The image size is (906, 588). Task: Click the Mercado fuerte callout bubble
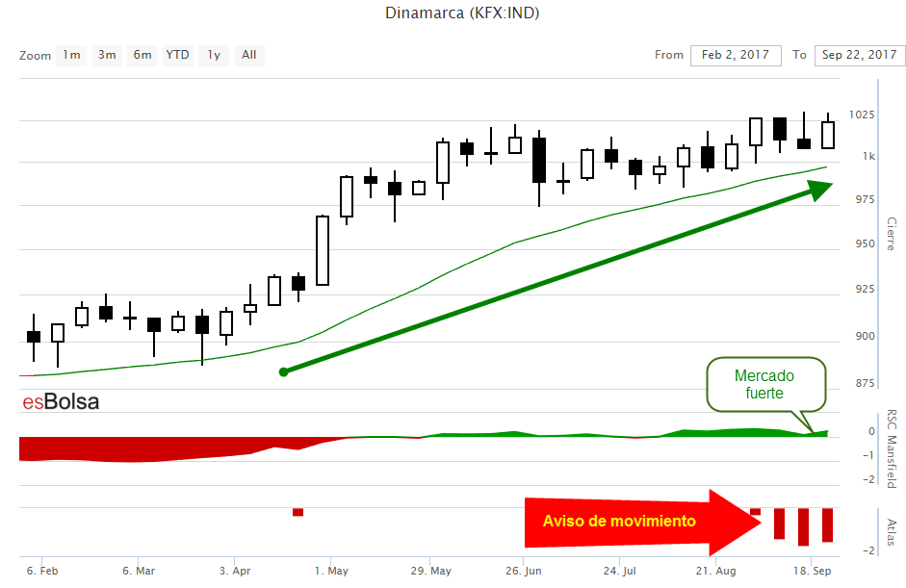pos(765,384)
